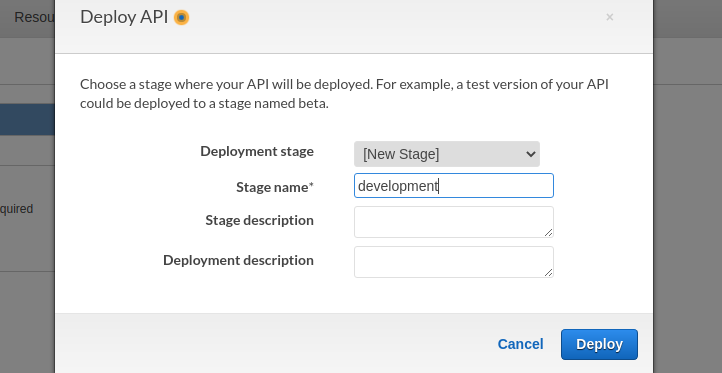Click the 'Choose a stage' instruction paragraph
722x373 pixels.
344,94
